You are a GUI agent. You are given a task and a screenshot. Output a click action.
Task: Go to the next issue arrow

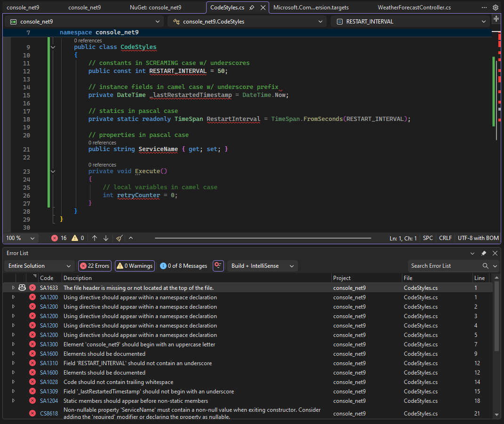point(106,238)
